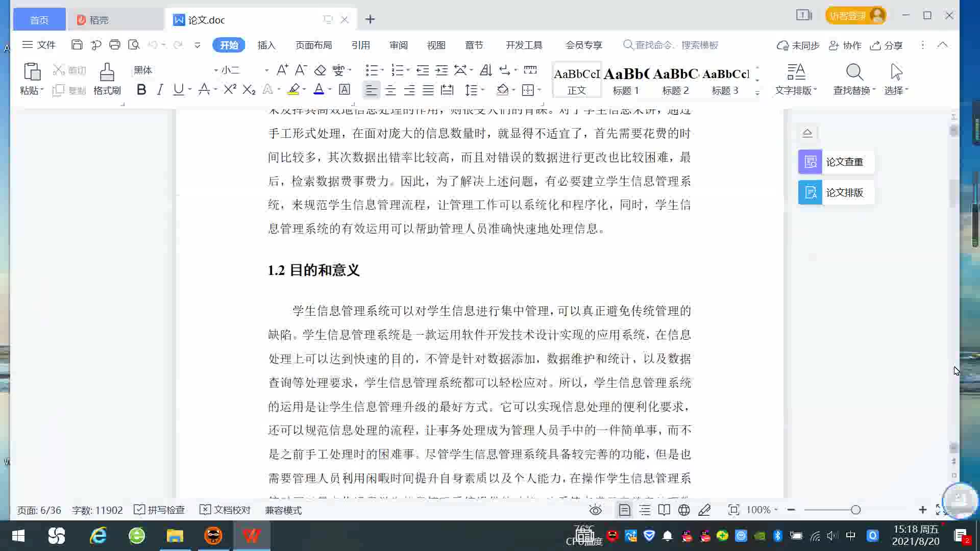Toggle eye protection mode icon in status bar
This screenshot has width=980, height=551.
pos(595,510)
